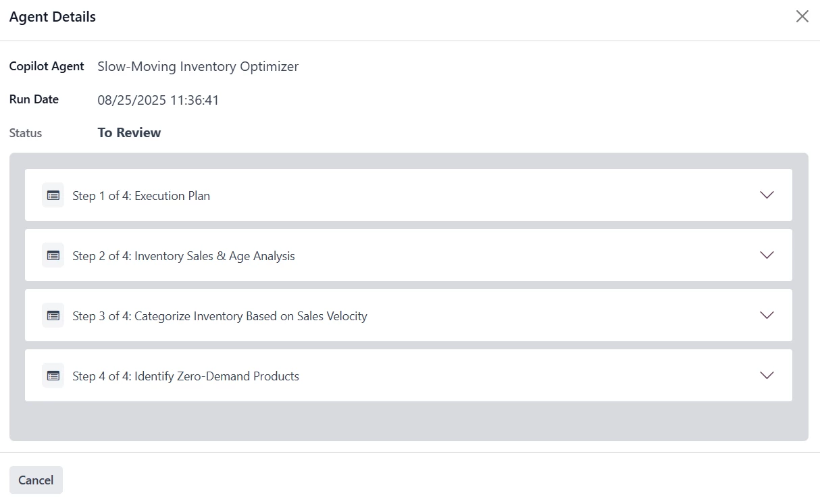The width and height of the screenshot is (820, 504).
Task: Click the 'Copilot Agent' field label
Action: [x=47, y=66]
